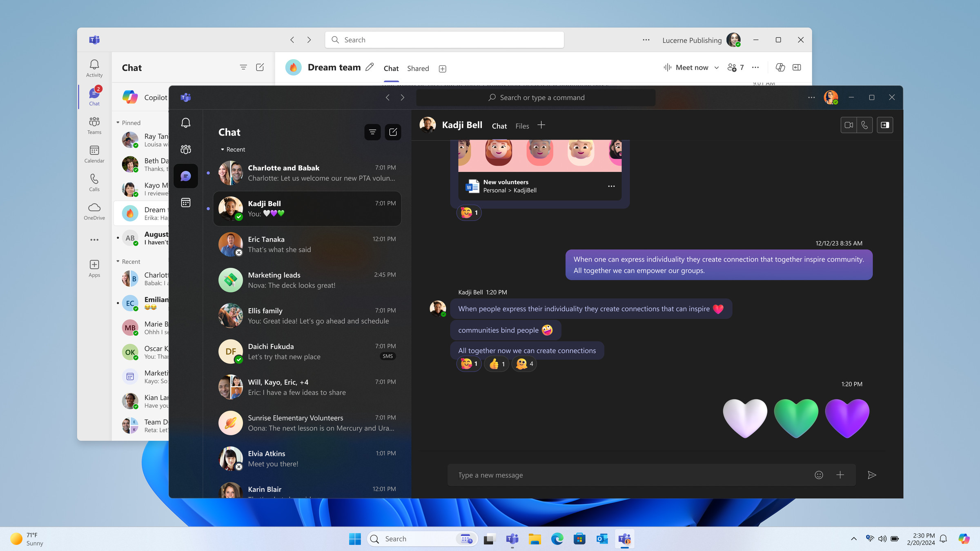Open the emoji picker in the message box

pos(819,475)
